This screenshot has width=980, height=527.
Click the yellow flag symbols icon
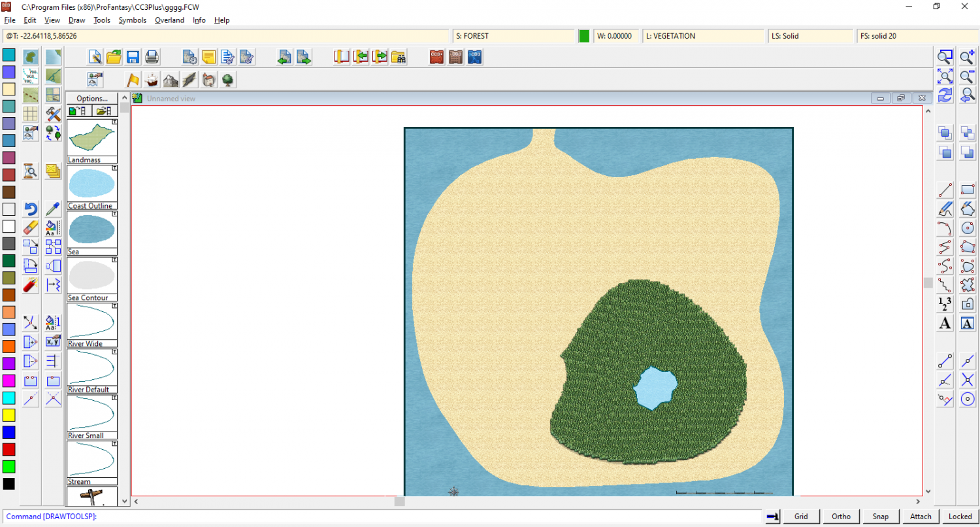click(133, 80)
